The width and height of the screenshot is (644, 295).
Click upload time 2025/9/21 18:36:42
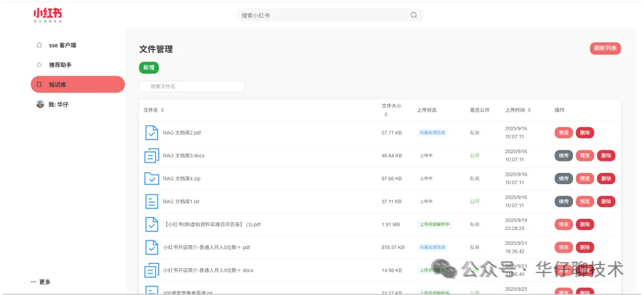(516, 247)
